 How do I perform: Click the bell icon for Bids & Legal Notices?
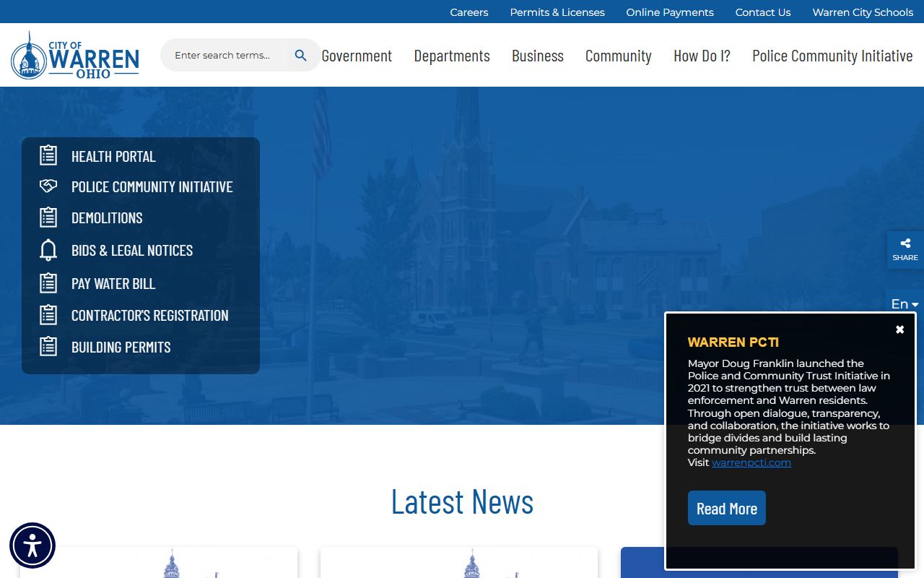point(48,250)
